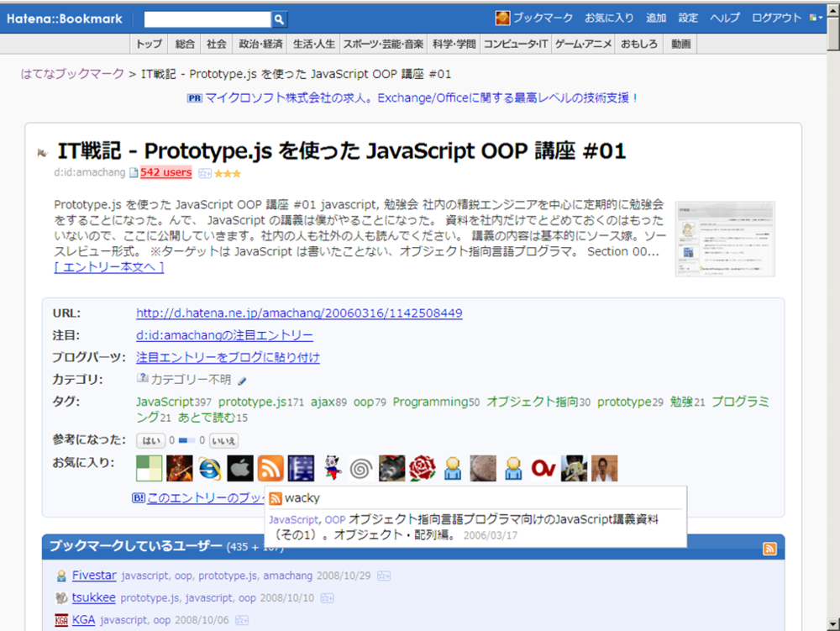The width and height of the screenshot is (840, 631).
Task: Open the 政治・経済 category tab
Action: [x=260, y=44]
